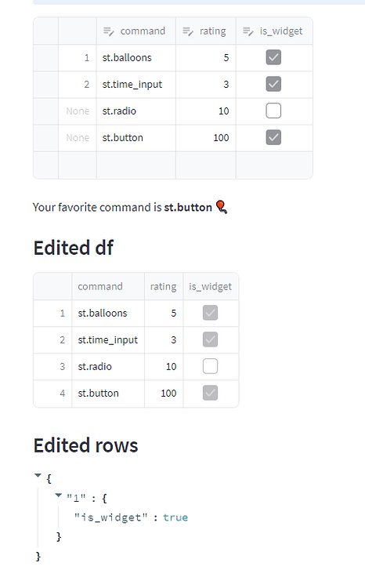Click the true value in Edited rows JSON
Image resolution: width=365 pixels, height=588 pixels.
[x=175, y=517]
